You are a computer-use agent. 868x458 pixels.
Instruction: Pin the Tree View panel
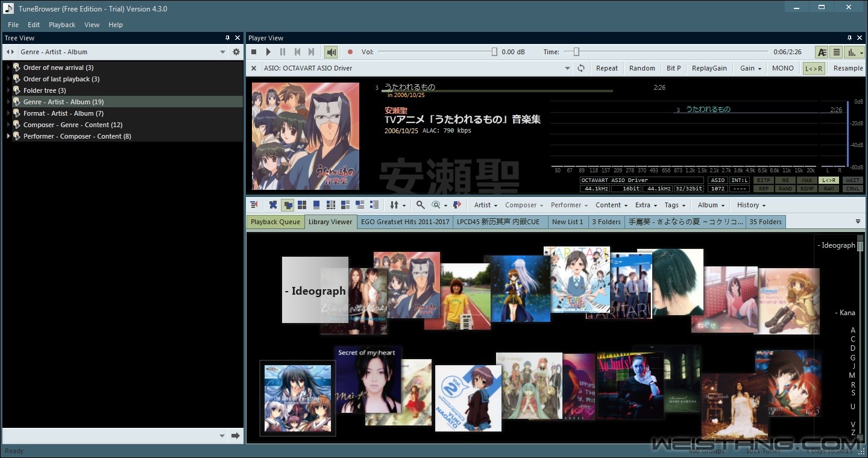point(228,37)
